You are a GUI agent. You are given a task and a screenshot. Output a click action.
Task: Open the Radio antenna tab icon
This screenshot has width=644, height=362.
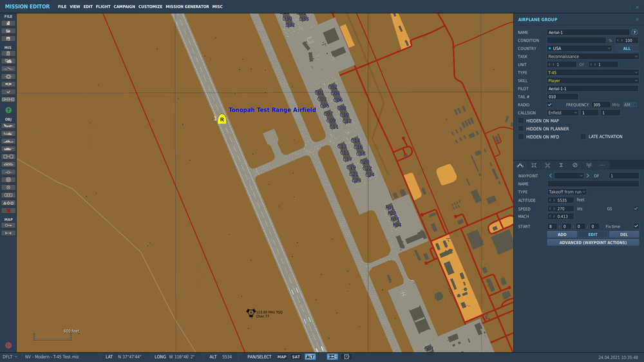(589, 165)
